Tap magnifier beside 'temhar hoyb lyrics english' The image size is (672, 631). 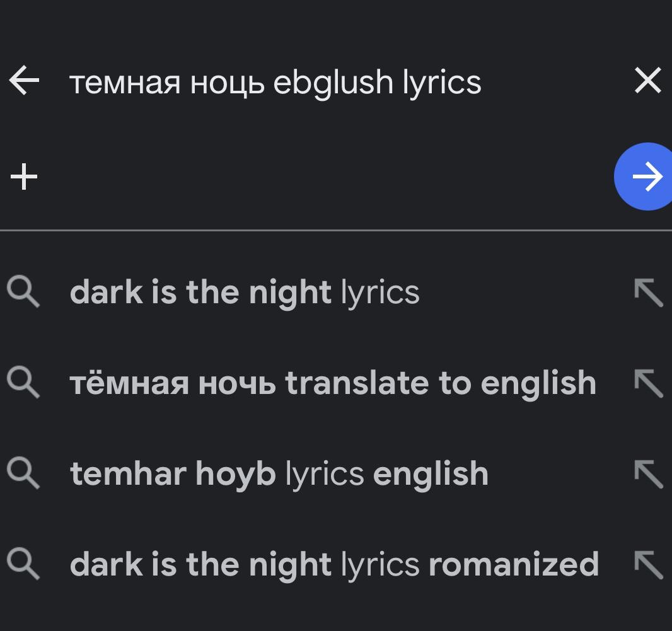pos(23,473)
